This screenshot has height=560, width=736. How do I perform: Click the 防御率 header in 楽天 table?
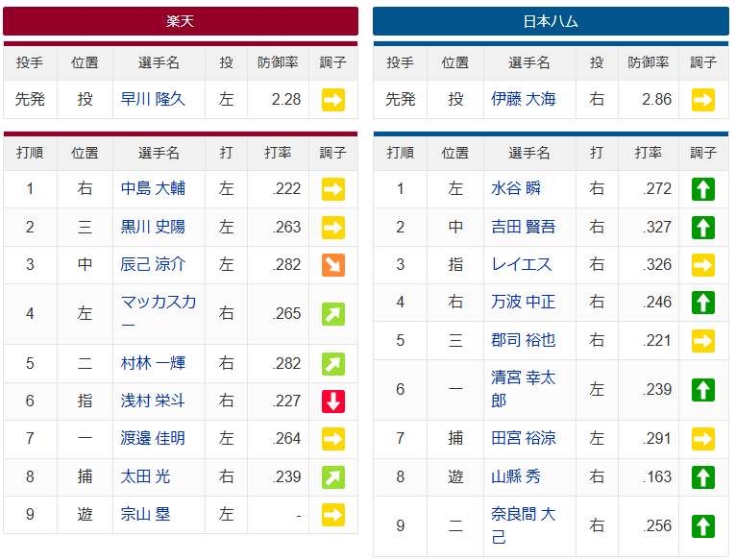click(278, 62)
